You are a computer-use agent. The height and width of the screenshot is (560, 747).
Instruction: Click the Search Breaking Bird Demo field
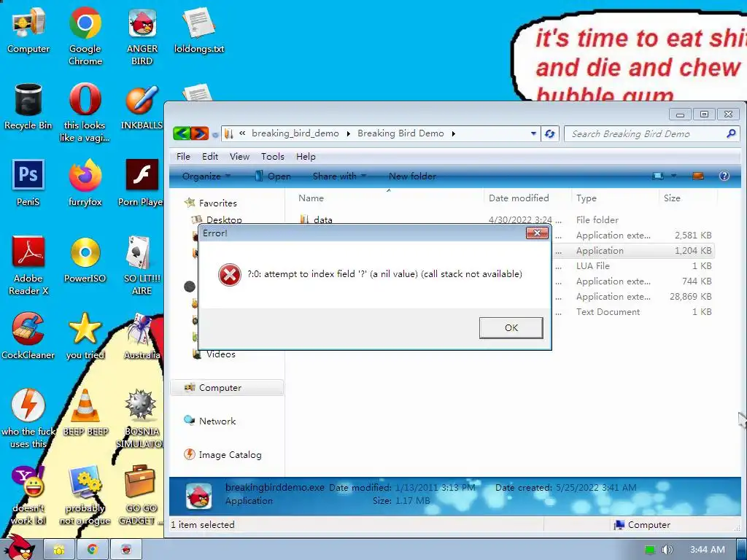651,134
